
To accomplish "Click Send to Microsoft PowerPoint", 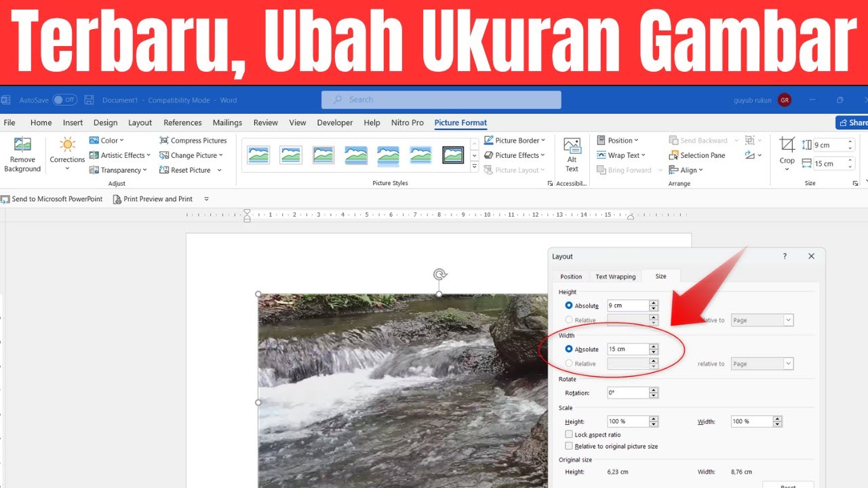I will [52, 199].
